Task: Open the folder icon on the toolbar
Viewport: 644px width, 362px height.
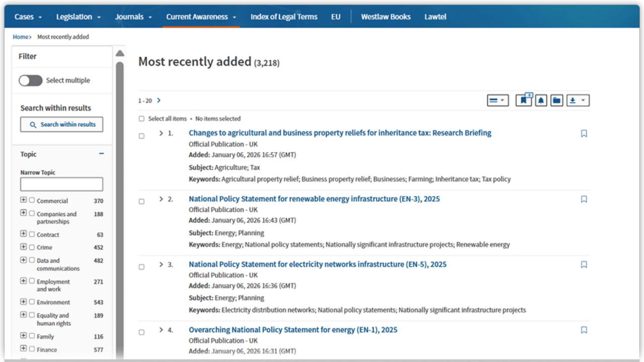Action: point(556,100)
